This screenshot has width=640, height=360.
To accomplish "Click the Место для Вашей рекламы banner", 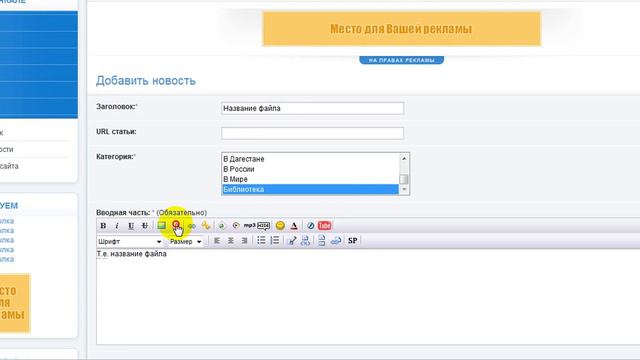I will [x=402, y=29].
